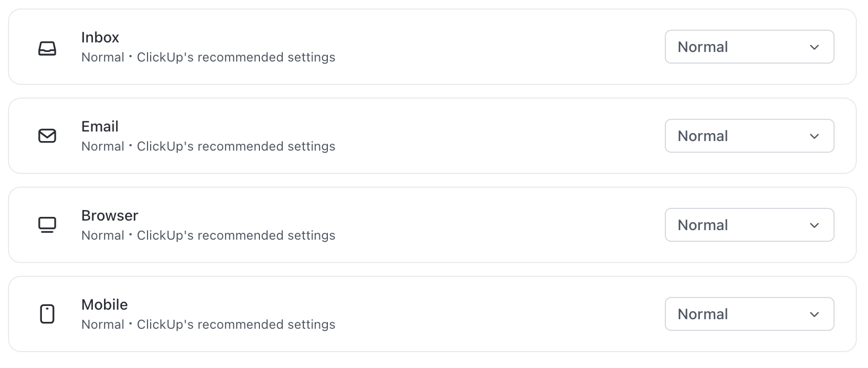Open the Inbox Normal dropdown
Viewport: 868px width, 368px height.
click(749, 47)
